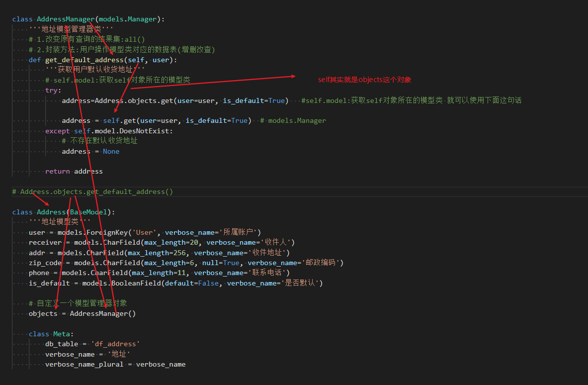The image size is (588, 385).
Task: Click the comment line starting '# 2.封装方法'
Action: pyautogui.click(x=122, y=50)
